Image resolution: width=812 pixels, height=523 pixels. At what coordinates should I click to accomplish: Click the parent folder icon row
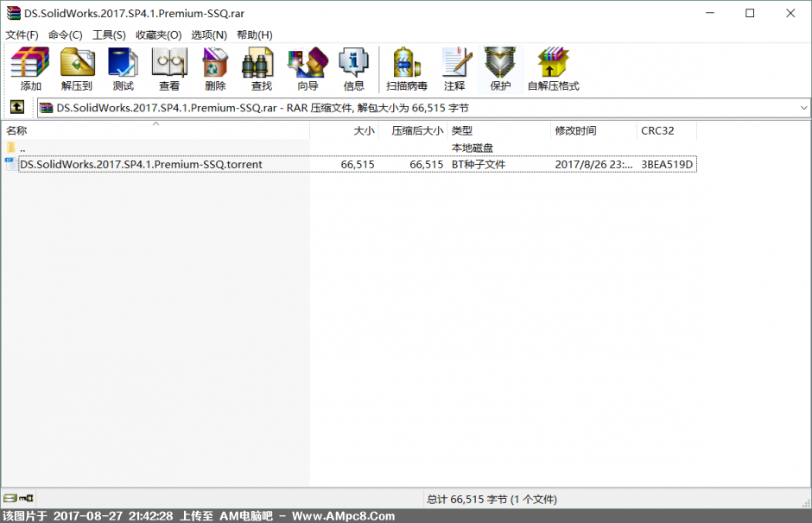point(11,148)
